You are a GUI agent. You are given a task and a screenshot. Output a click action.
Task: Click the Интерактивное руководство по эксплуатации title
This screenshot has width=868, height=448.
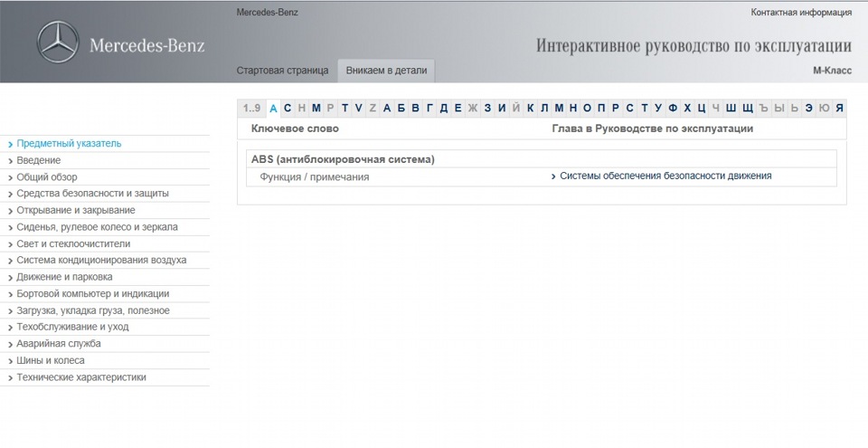click(693, 45)
